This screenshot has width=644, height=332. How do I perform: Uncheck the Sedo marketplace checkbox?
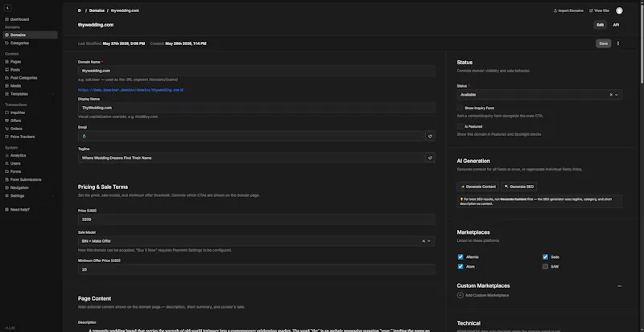pos(545,257)
